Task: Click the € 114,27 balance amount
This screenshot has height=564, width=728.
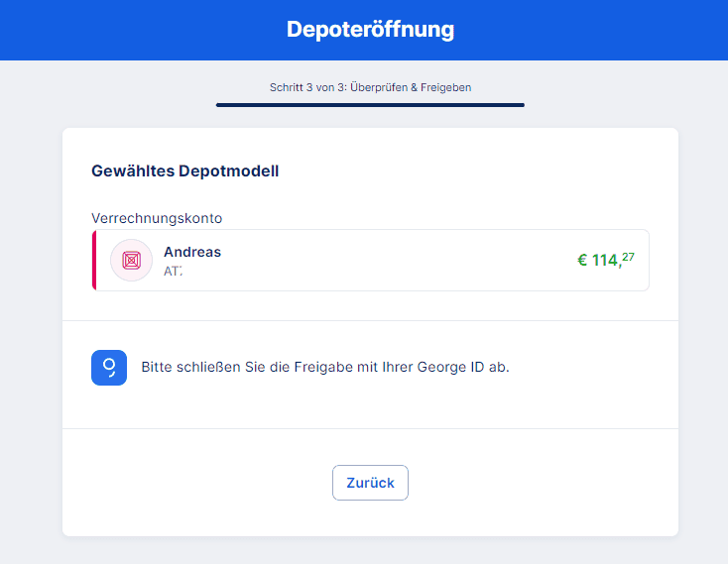Action: (x=605, y=260)
